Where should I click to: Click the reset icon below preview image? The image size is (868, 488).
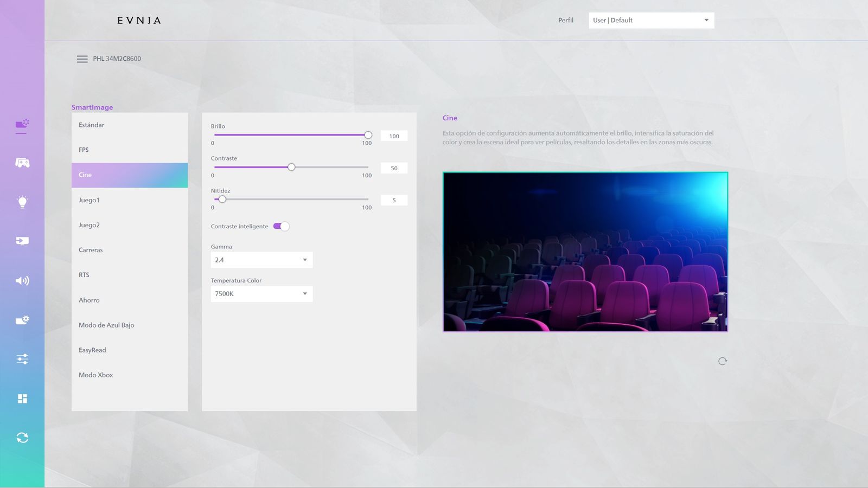click(x=722, y=361)
